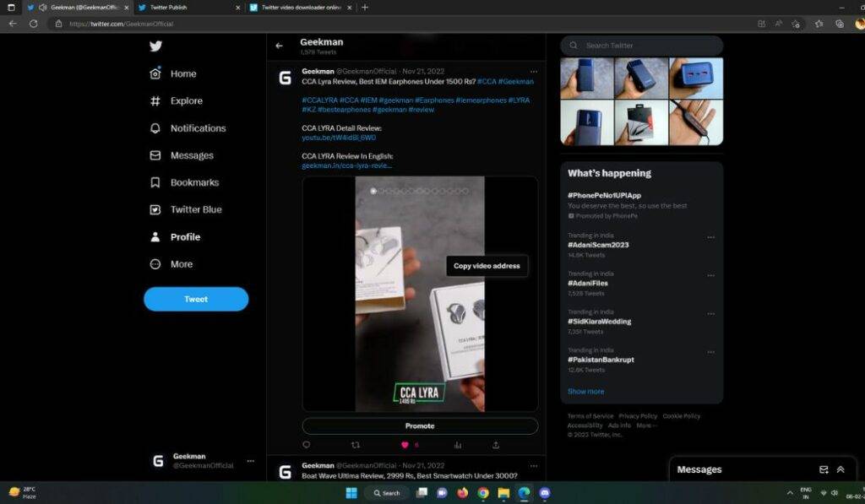This screenshot has width=865, height=504.
Task: Select Copy video address from the context menu
Action: tap(487, 266)
